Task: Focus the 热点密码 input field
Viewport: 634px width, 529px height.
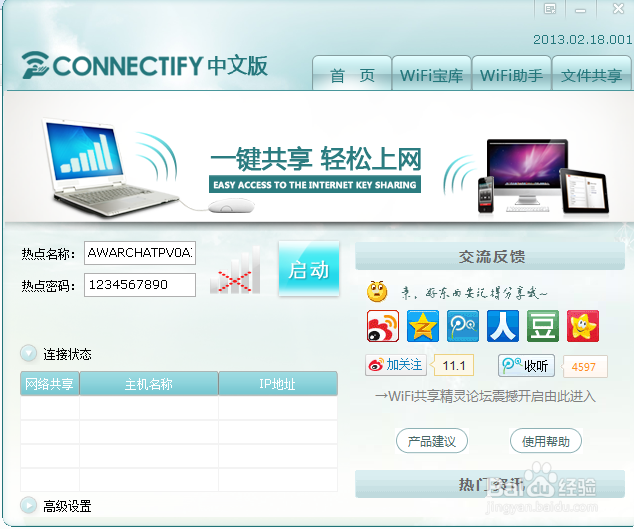Action: click(x=140, y=285)
